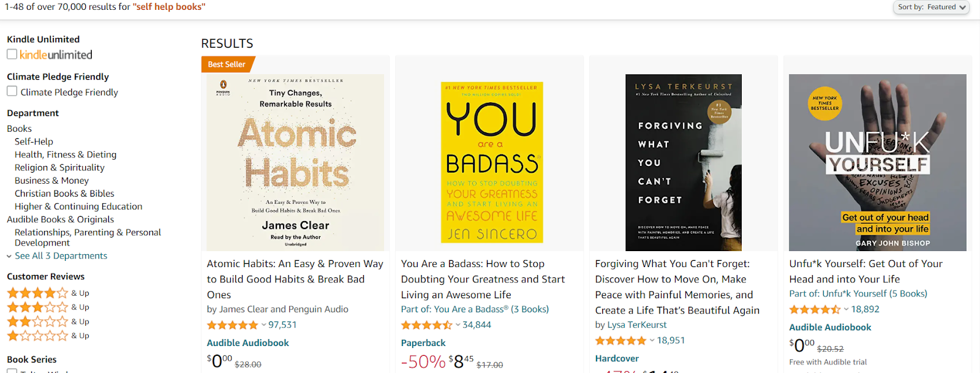
Task: Click the Unfu*k Yourself star rating icon
Action: click(815, 309)
